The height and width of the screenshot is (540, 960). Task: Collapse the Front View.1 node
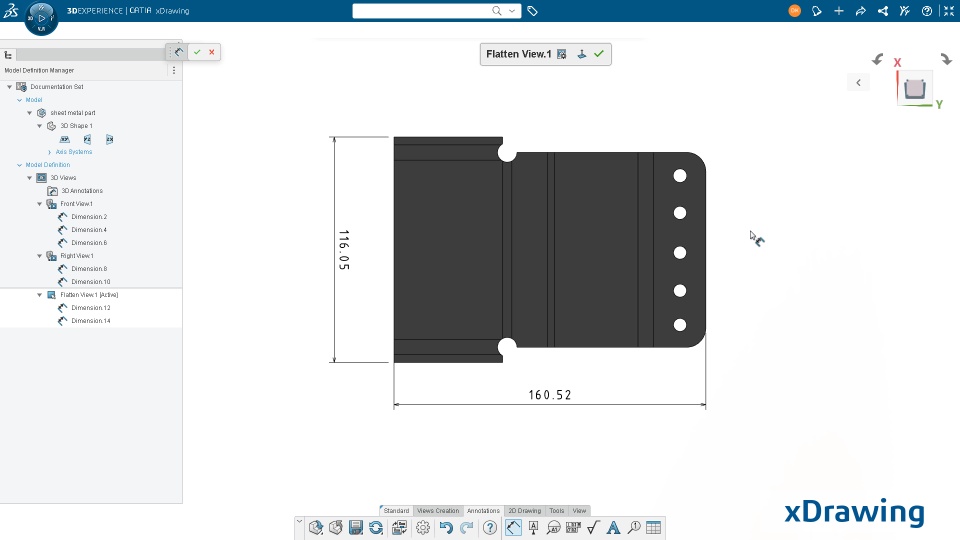point(40,204)
